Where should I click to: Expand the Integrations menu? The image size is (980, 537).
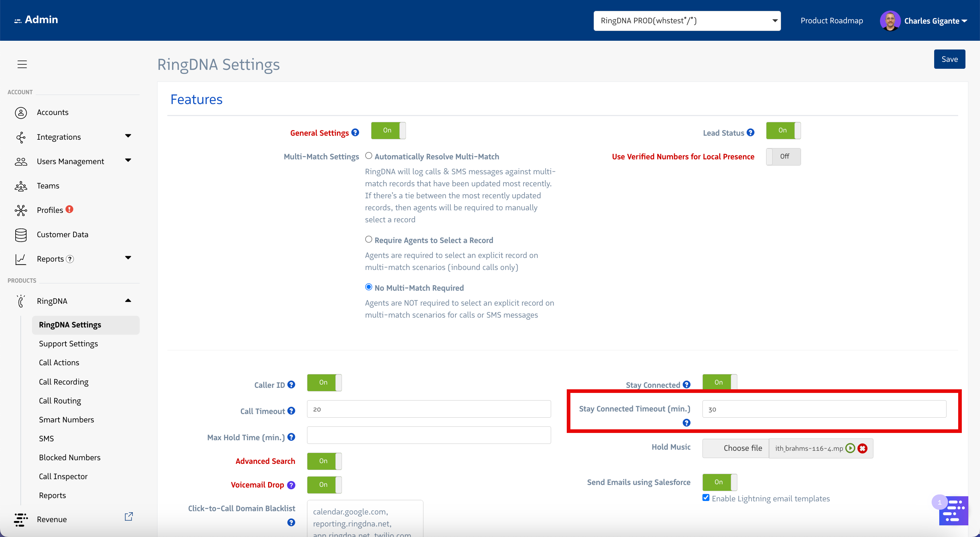pyautogui.click(x=128, y=136)
